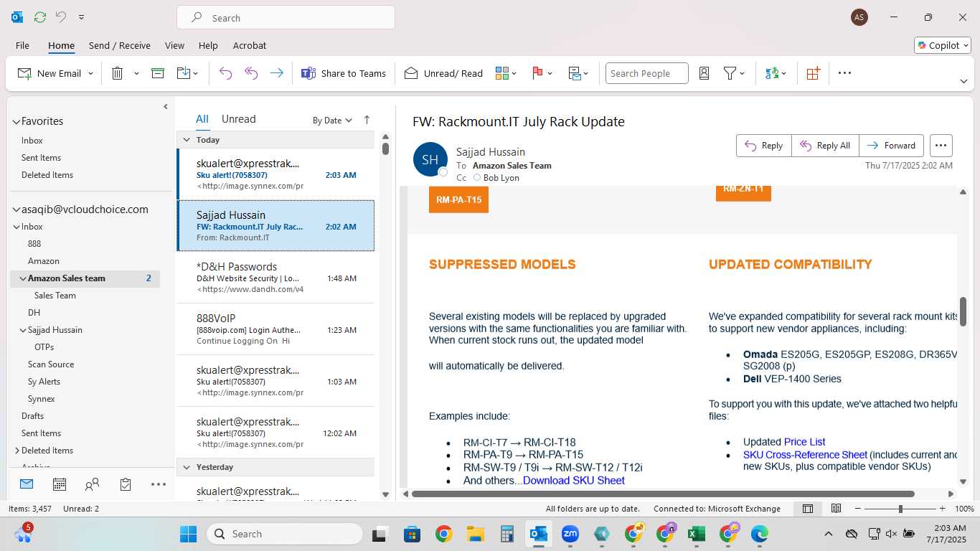Viewport: 980px width, 551px height.
Task: Collapse the folder pane arrow
Action: coord(166,106)
